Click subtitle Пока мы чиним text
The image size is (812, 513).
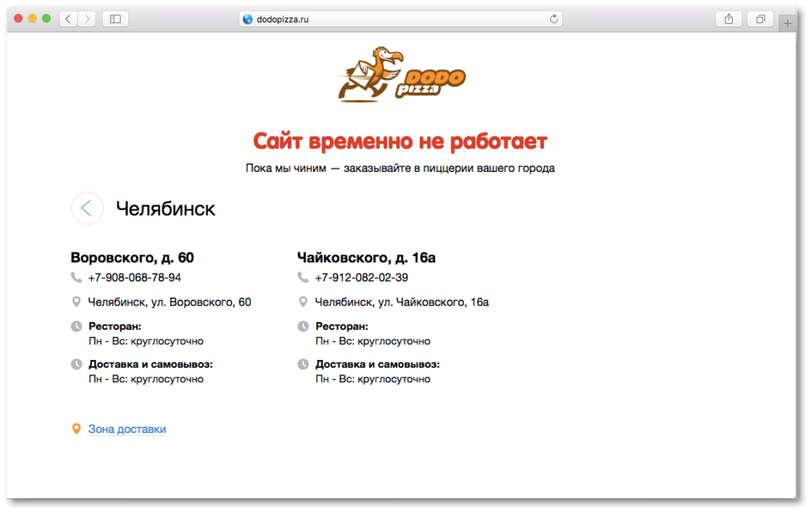coord(400,168)
